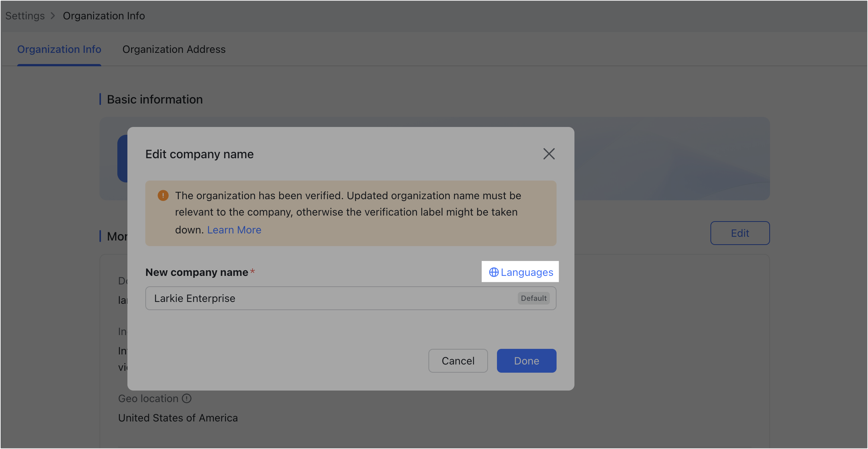Click the breadcrumb chevron after Settings
Viewport: 868px width, 449px height.
pos(53,16)
